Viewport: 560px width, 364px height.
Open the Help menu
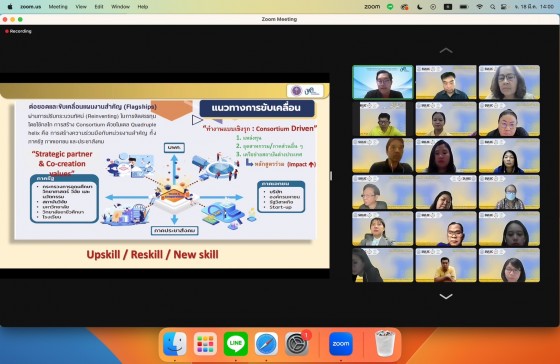click(143, 6)
